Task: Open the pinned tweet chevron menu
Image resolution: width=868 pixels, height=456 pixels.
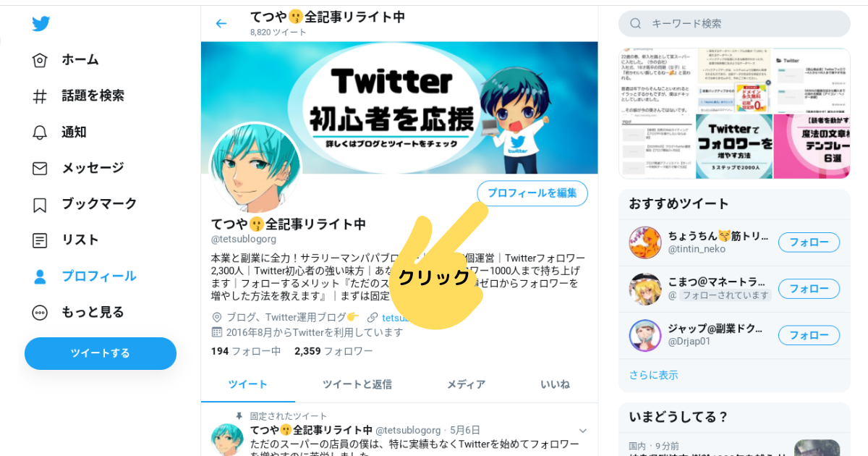Action: click(582, 431)
